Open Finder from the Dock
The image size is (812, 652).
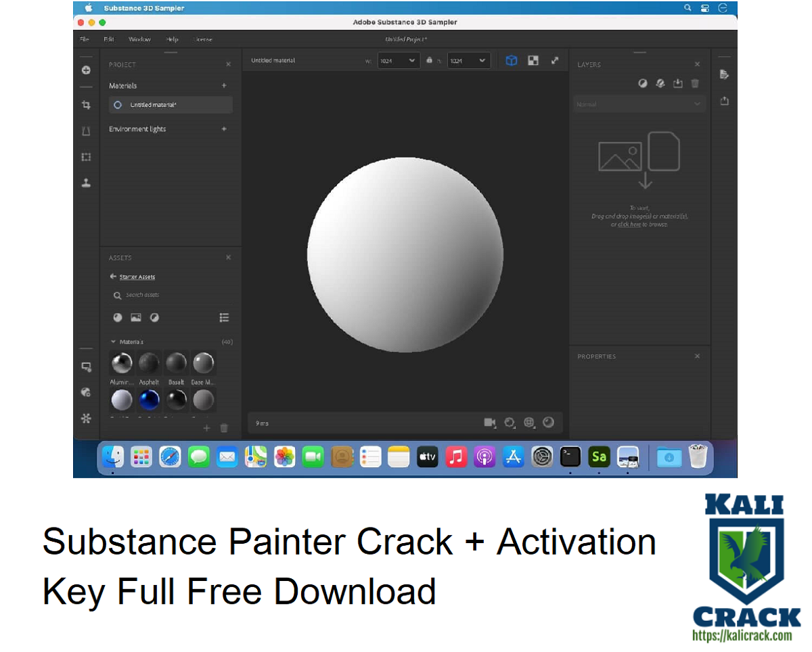(112, 457)
